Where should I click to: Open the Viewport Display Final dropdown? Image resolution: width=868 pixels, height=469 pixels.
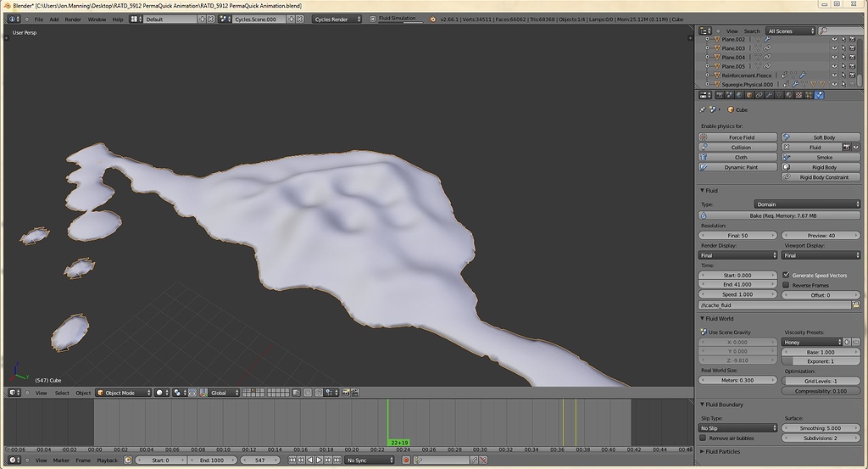(821, 255)
